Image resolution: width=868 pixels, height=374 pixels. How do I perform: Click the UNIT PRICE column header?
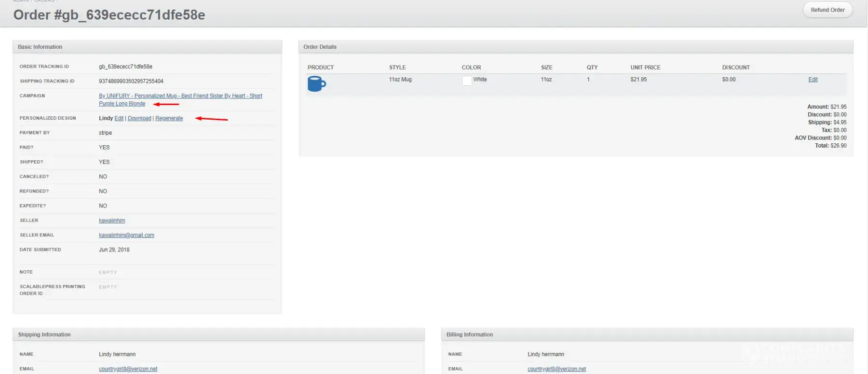pos(645,68)
